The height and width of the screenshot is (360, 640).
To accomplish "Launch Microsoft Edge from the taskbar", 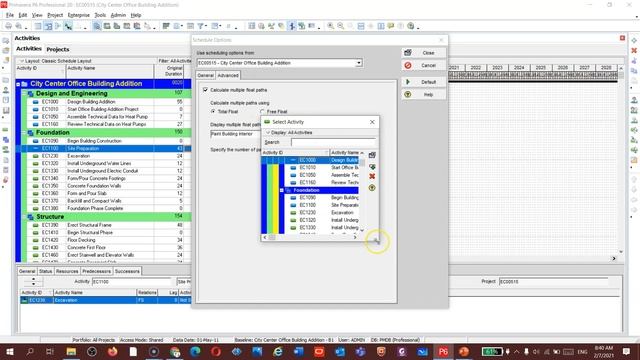I will coord(195,351).
